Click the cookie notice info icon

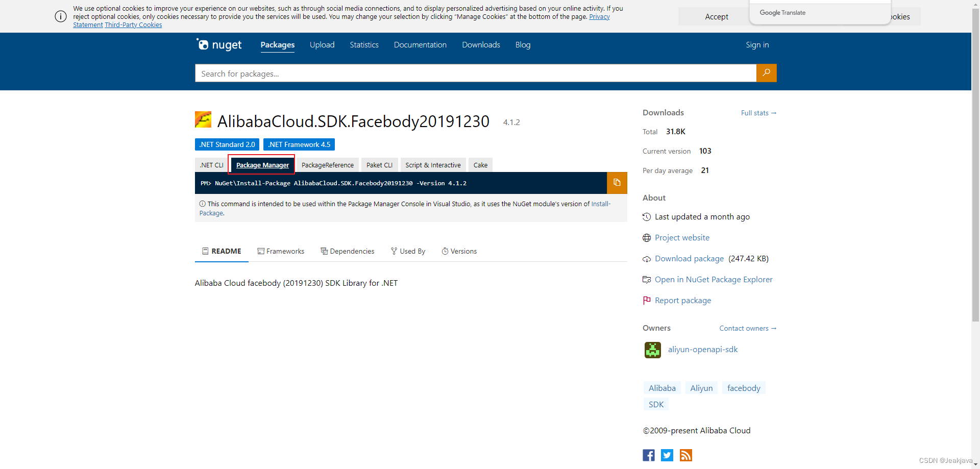click(61, 16)
